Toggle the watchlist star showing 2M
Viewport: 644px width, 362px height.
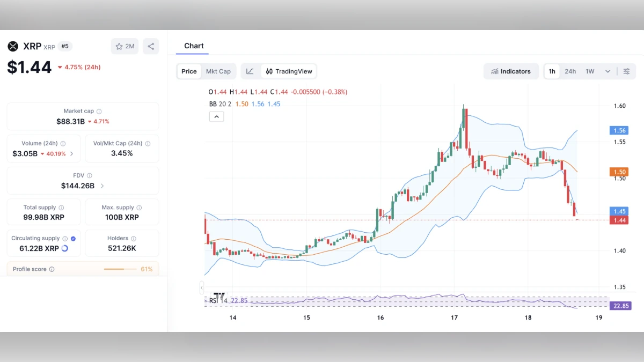coord(125,46)
